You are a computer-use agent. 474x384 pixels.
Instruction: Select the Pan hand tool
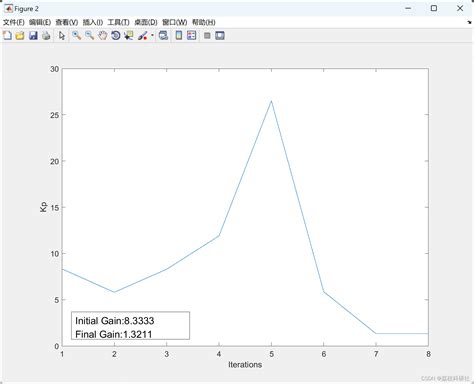tap(103, 35)
